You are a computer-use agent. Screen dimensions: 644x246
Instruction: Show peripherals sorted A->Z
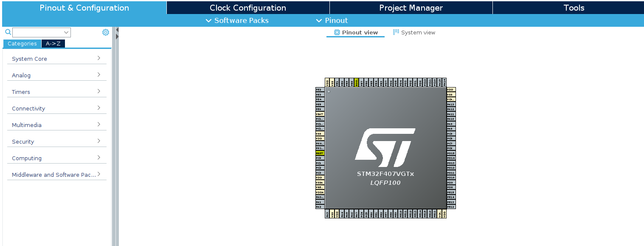click(53, 44)
